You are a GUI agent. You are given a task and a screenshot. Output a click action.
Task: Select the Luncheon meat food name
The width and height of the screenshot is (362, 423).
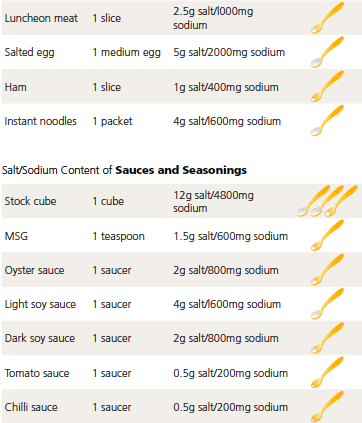click(x=41, y=18)
